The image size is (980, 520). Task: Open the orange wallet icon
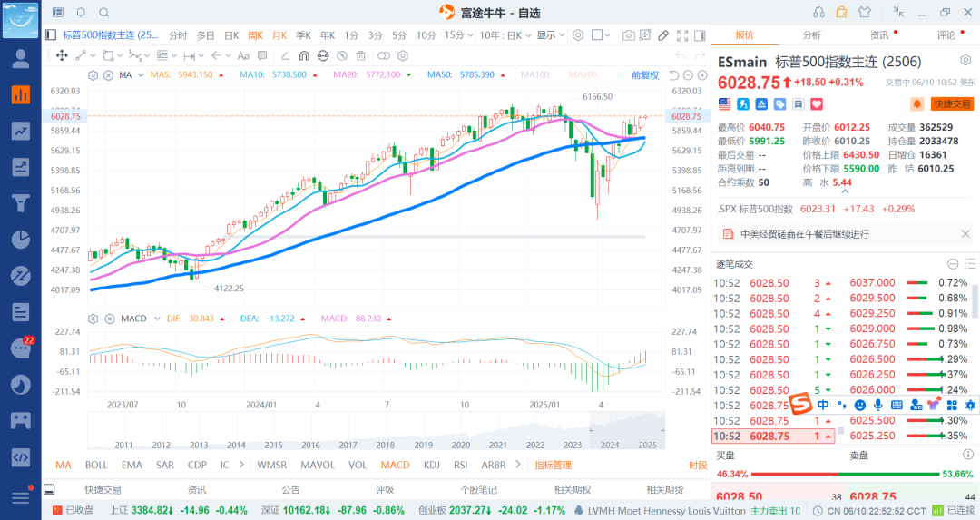(x=842, y=12)
